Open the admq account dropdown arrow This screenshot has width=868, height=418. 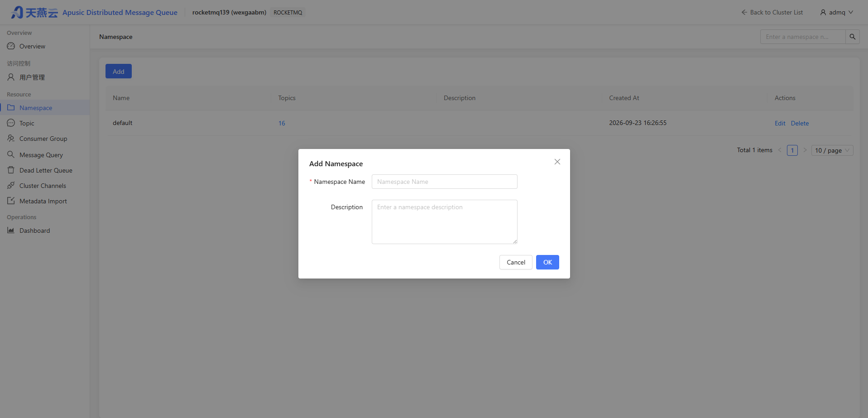click(851, 12)
